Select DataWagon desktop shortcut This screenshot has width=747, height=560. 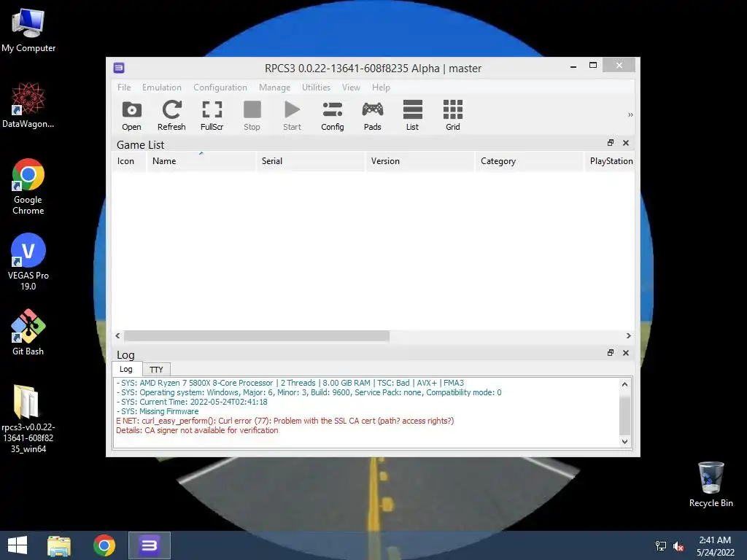click(x=28, y=105)
